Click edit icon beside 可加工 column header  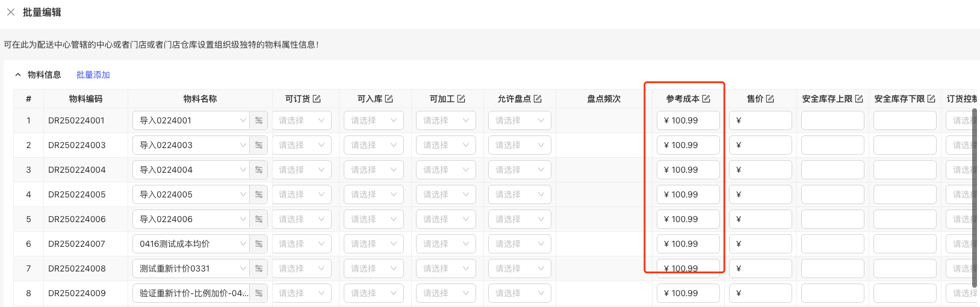coord(461,99)
